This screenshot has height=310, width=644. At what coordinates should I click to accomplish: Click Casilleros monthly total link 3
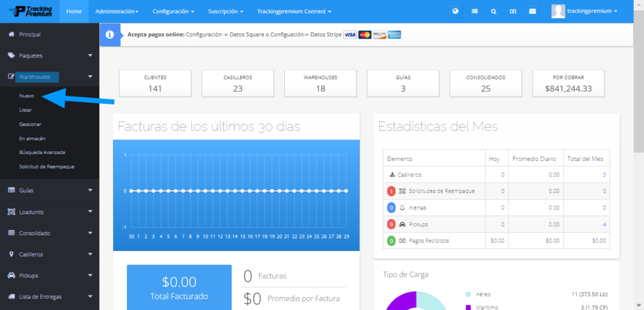point(604,175)
